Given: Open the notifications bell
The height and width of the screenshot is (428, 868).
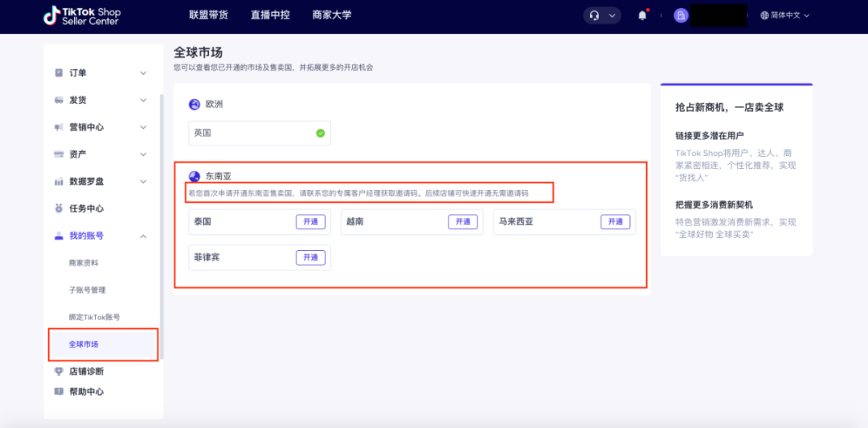Looking at the screenshot, I should coord(642,15).
